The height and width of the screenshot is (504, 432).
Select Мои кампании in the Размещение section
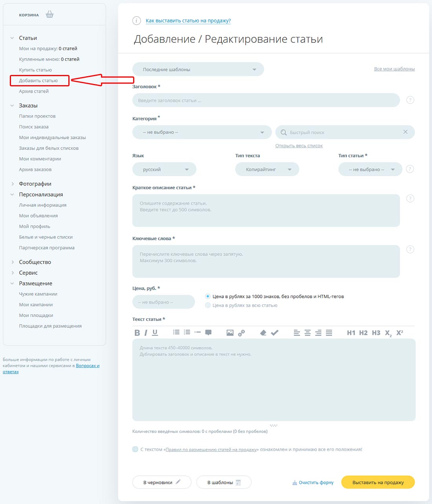pos(36,305)
